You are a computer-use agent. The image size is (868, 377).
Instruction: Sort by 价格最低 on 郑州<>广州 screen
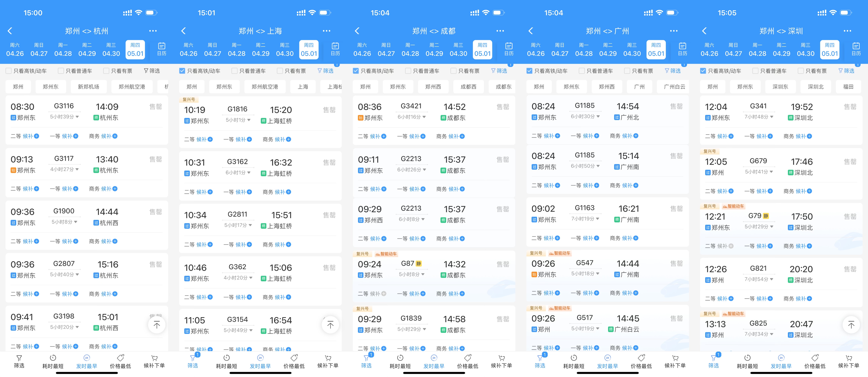click(641, 361)
